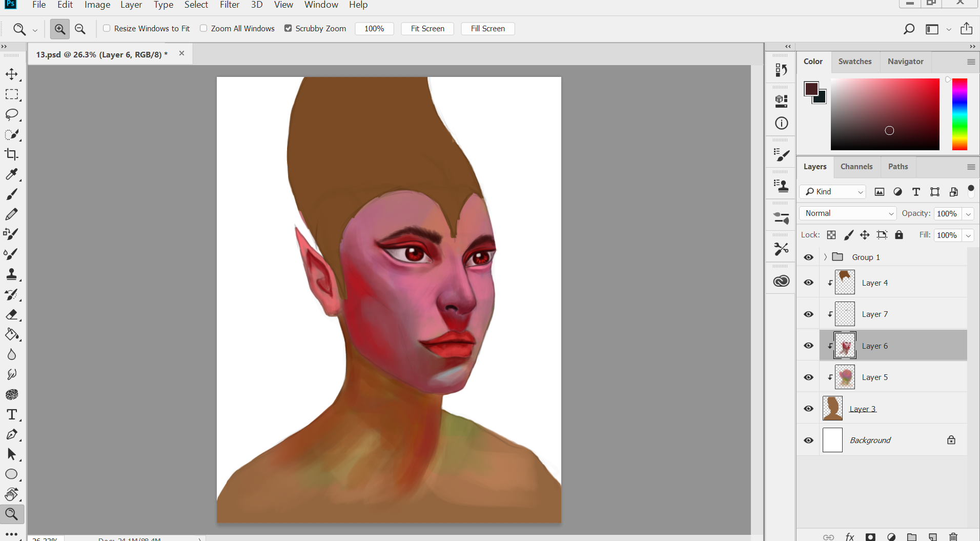Select the Move tool
Viewport: 980px width, 541px height.
[x=11, y=74]
